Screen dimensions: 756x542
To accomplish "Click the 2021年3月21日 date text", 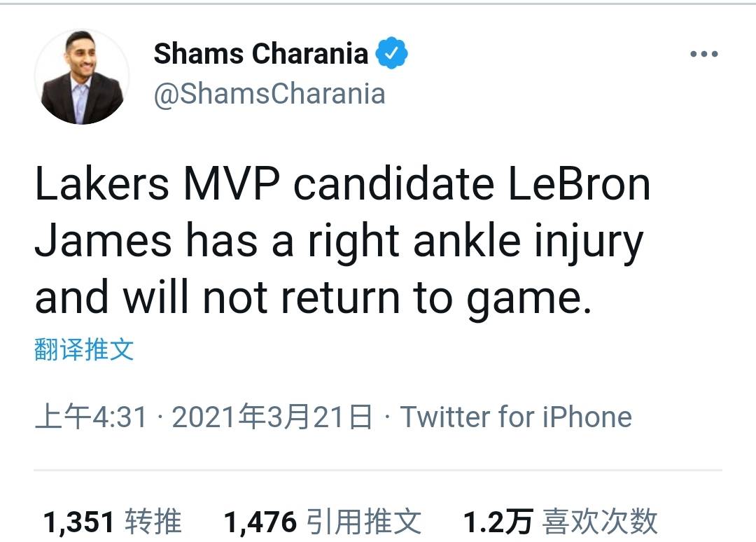I will (x=272, y=417).
